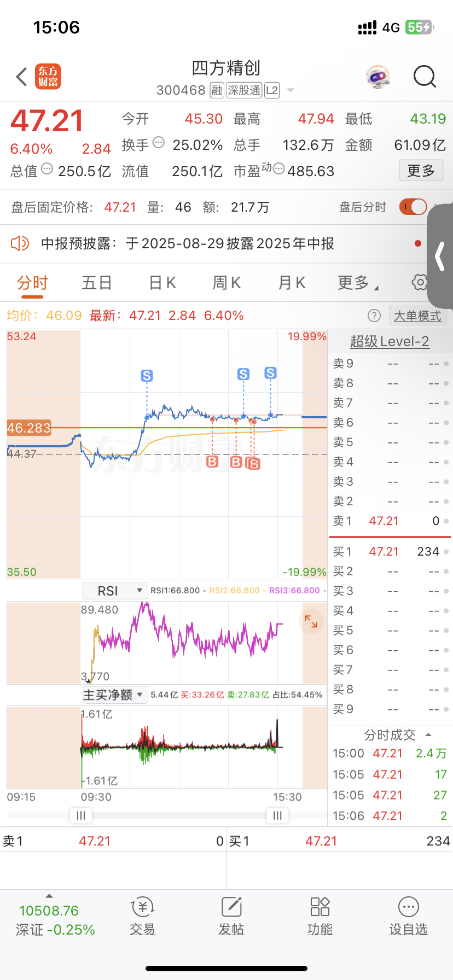The image size is (453, 980).
Task: Expand stock title dropdown arrow
Action: pos(291,90)
